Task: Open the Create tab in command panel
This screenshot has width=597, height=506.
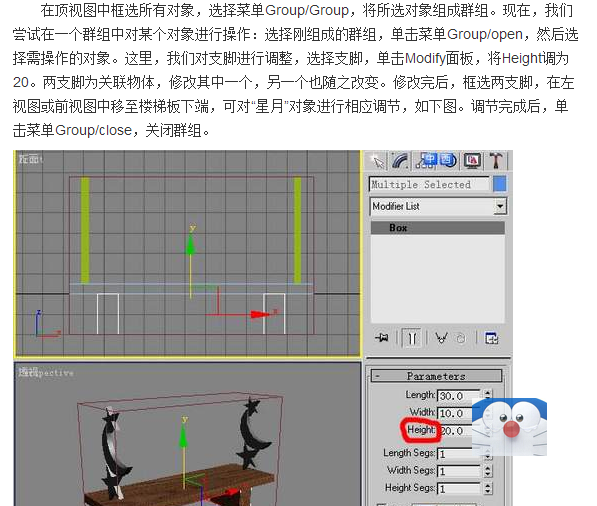Action: (x=377, y=161)
